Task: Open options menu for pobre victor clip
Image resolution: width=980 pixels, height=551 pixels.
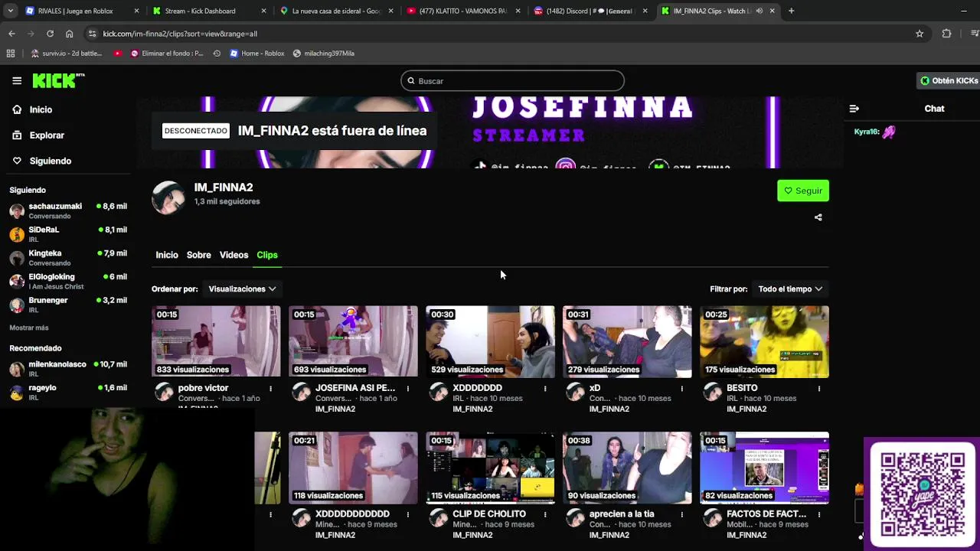Action: coord(270,389)
